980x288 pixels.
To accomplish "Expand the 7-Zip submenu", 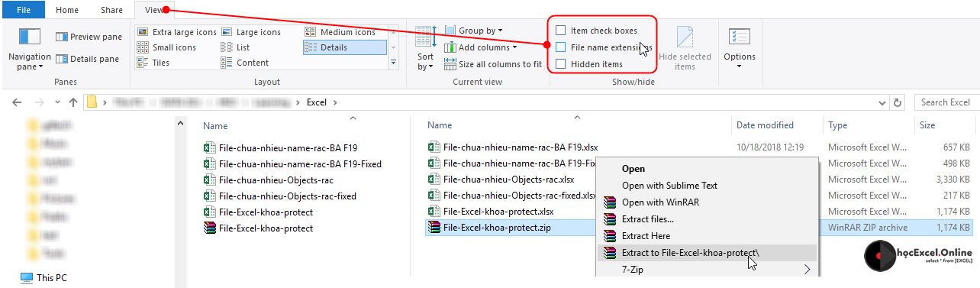I will click(x=706, y=270).
